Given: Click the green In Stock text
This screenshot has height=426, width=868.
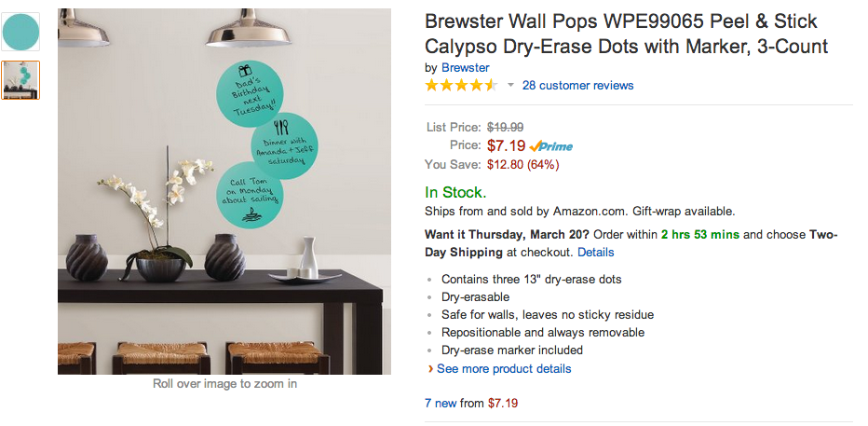Looking at the screenshot, I should coord(454,193).
